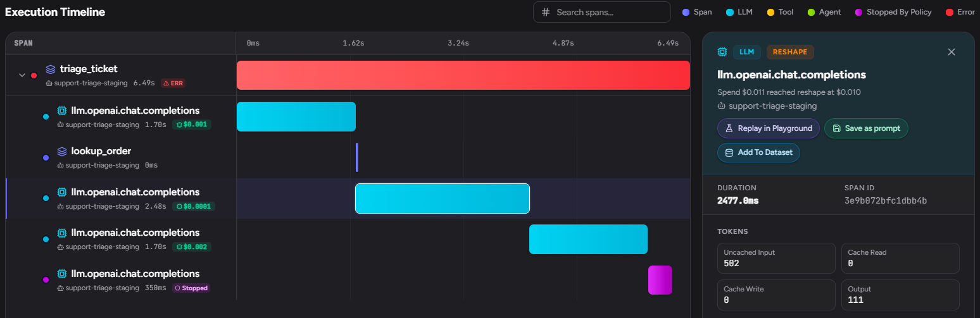Click the magenta dot on the Stopped span
Screen dimensions: 980x318
tap(46, 280)
